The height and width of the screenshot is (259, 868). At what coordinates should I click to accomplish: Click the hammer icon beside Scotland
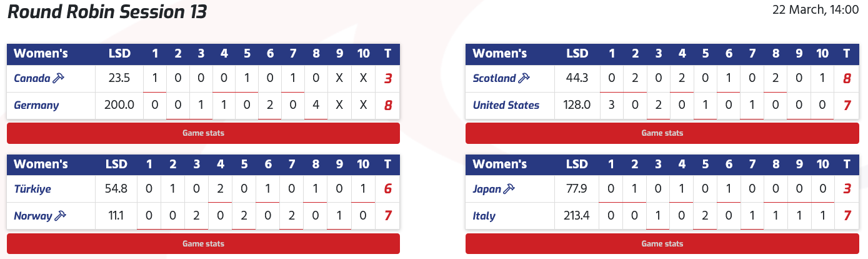pos(524,78)
